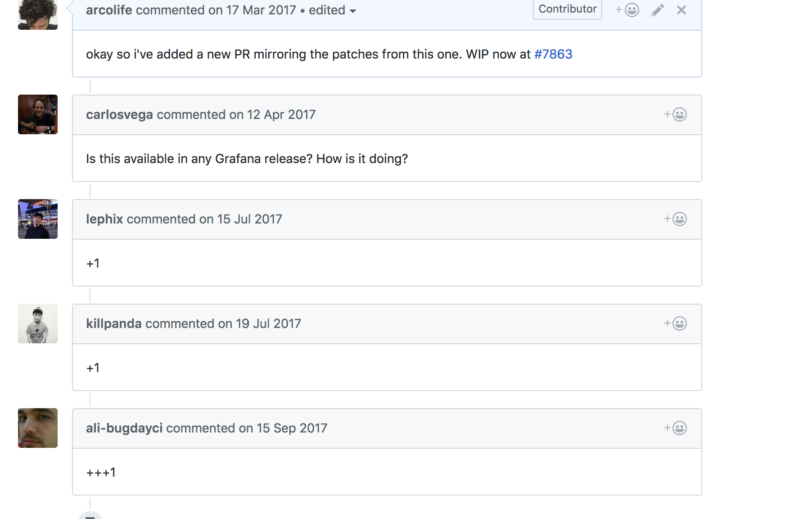Viewport: 812px width, 519px height.
Task: Open killpanda's profile from username
Action: coord(114,323)
